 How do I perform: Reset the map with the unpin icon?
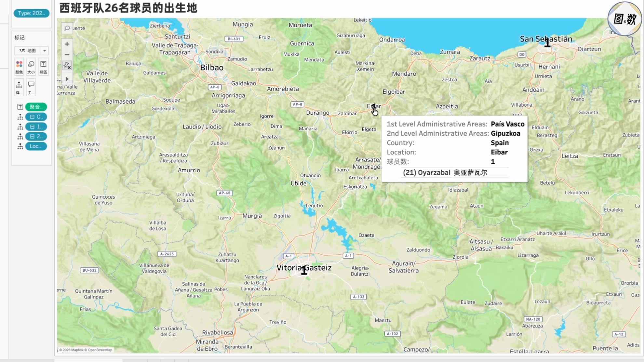(67, 66)
